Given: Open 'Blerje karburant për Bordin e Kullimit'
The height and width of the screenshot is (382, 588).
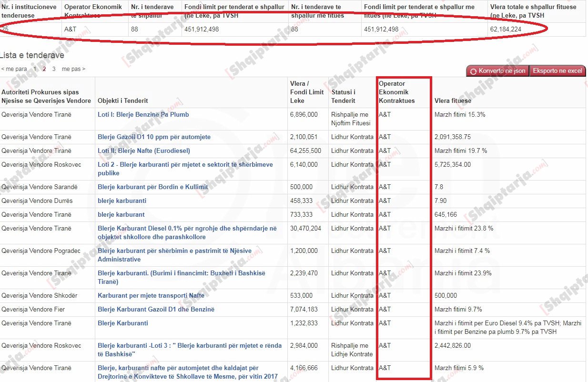Looking at the screenshot, I should (152, 187).
